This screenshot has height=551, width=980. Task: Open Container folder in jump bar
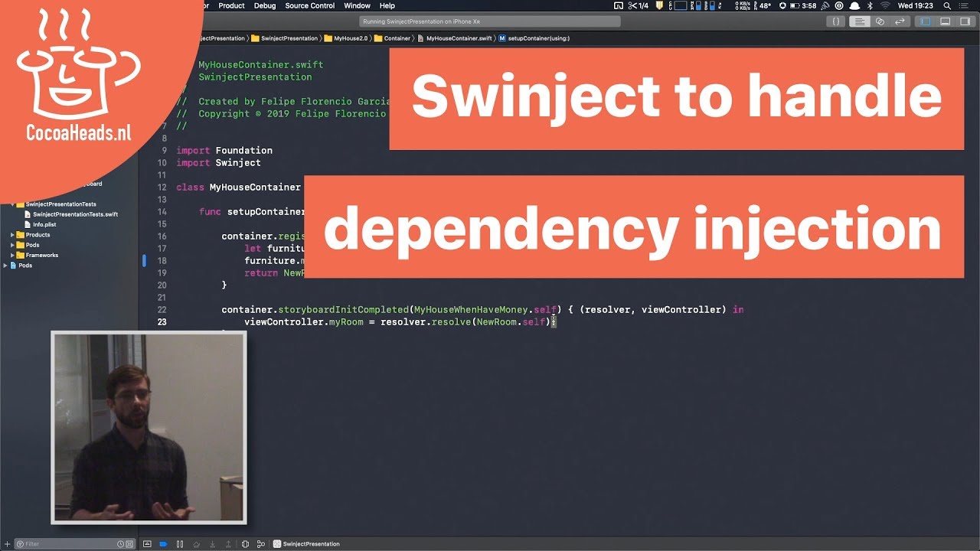click(393, 38)
